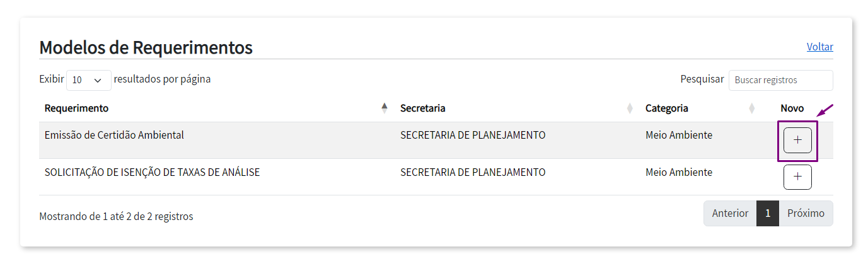
Task: Sort by Categoria column arrow
Action: coord(751,108)
